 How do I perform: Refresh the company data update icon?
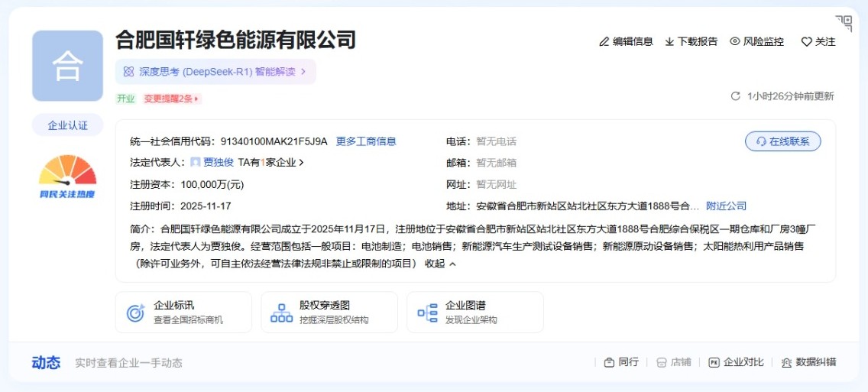coord(736,96)
